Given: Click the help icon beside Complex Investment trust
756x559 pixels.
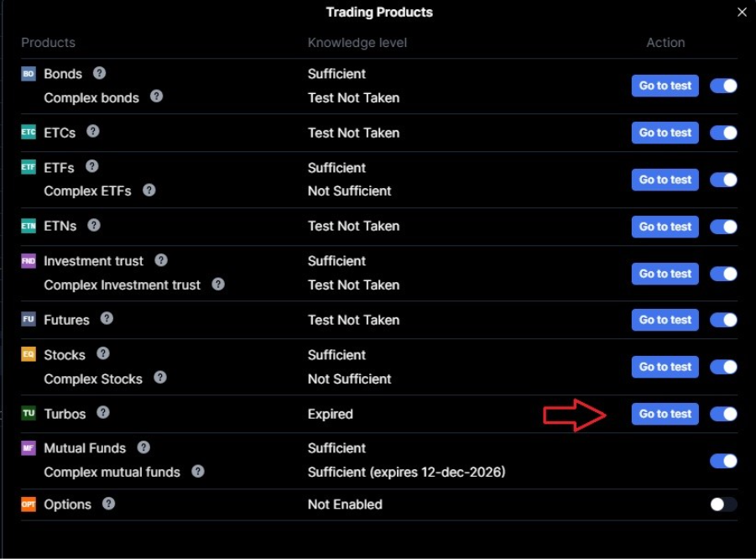Looking at the screenshot, I should (218, 284).
